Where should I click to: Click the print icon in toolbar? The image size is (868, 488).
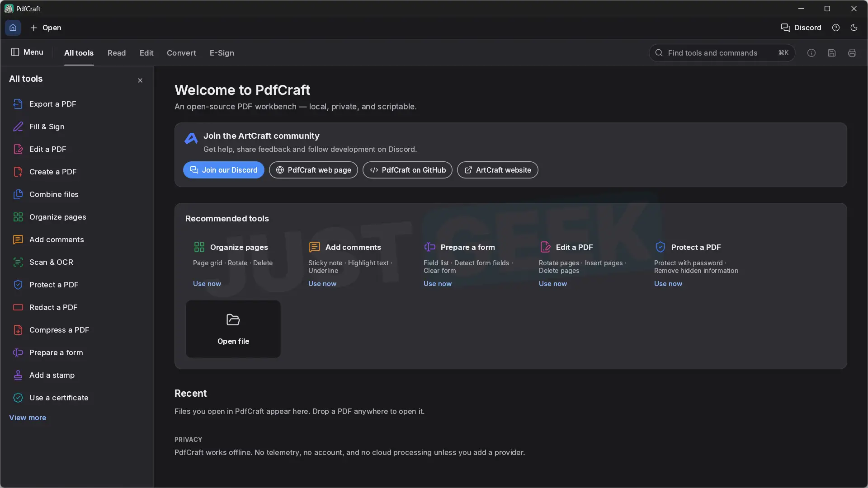click(x=852, y=53)
